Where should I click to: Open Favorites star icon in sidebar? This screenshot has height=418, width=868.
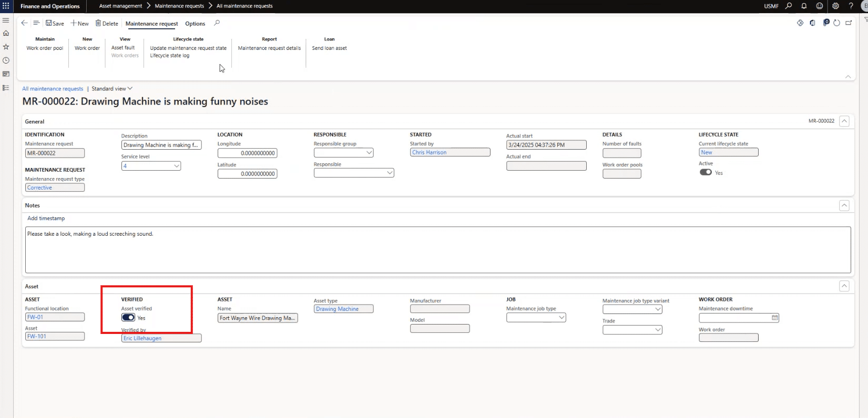[x=6, y=47]
